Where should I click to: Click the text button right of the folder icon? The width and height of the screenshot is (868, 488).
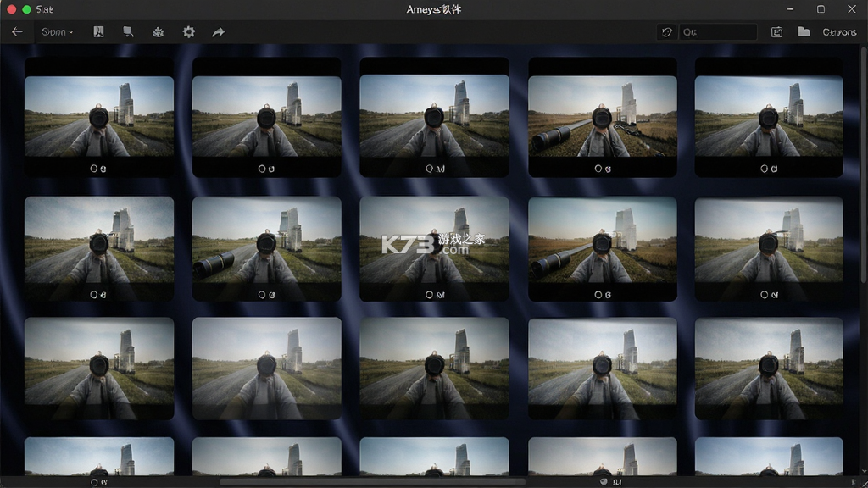coord(839,32)
